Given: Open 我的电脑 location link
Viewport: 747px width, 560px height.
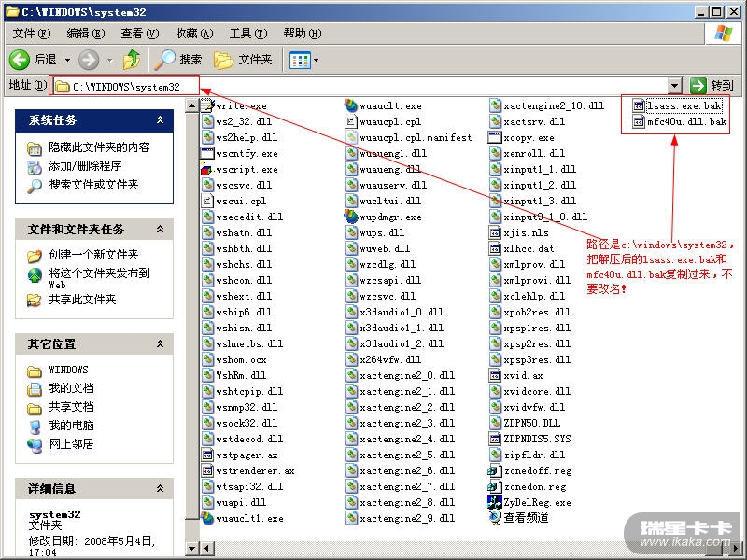Looking at the screenshot, I should 71,426.
